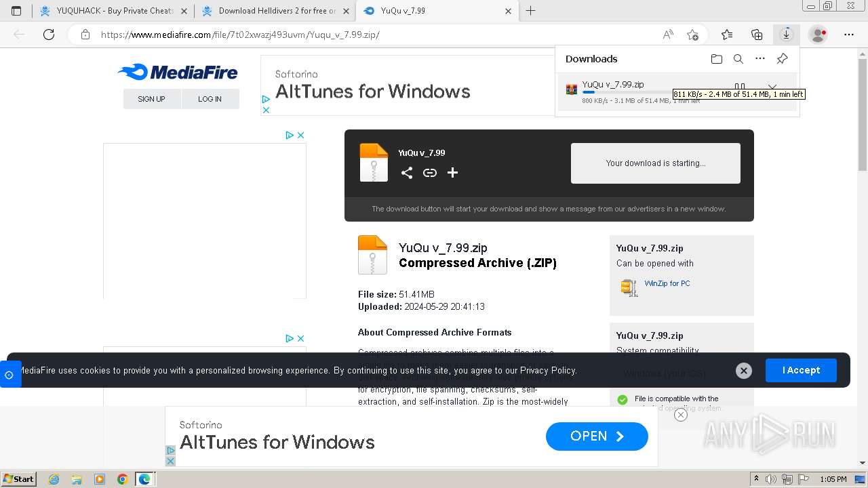This screenshot has width=868, height=488.
Task: Close the YuQu v_7.99 tab
Action: pos(509,11)
